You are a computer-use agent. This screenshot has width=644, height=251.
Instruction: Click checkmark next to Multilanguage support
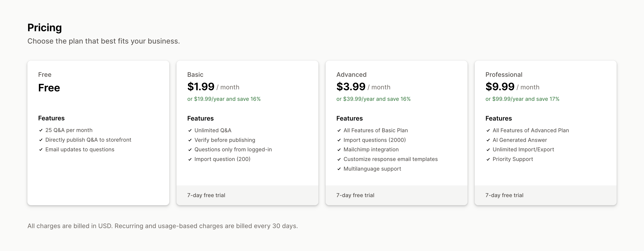(x=339, y=169)
